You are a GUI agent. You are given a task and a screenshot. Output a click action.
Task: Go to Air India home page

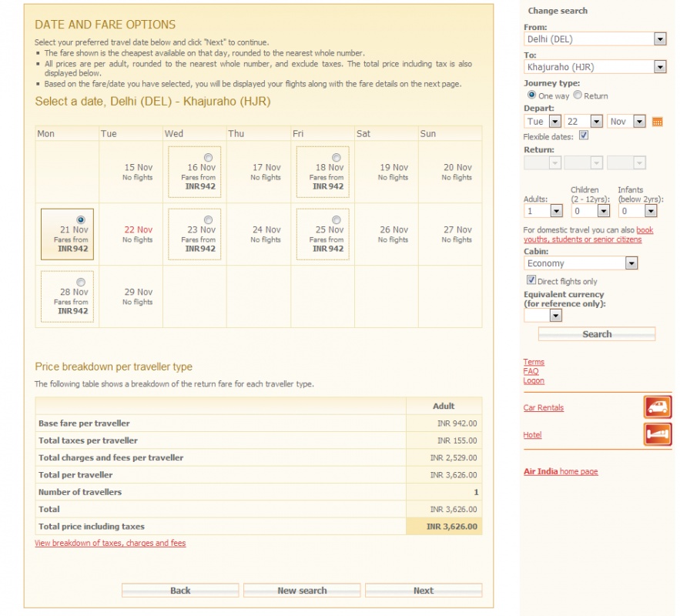click(x=560, y=471)
